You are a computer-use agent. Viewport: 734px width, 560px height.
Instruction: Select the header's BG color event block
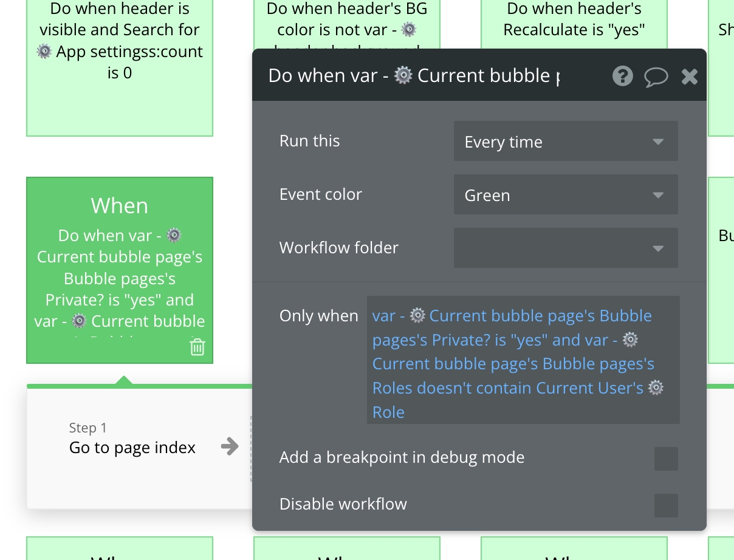tap(347, 24)
